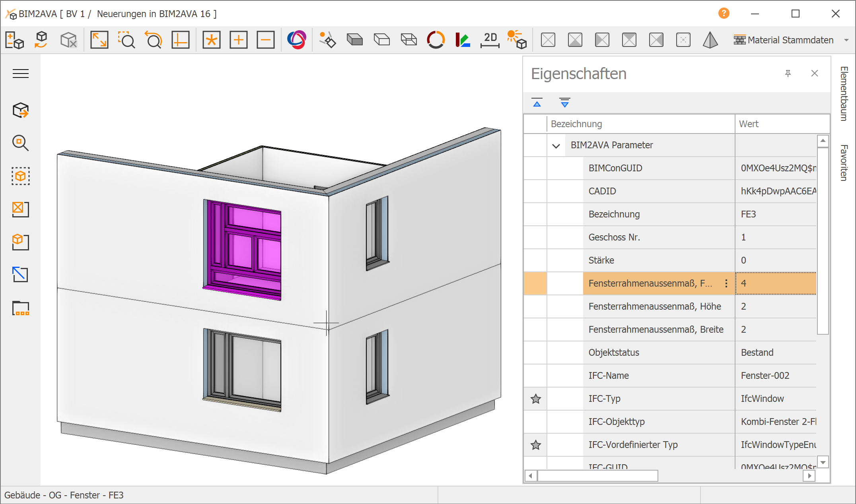The width and height of the screenshot is (856, 504).
Task: Click the Material Stammdaten button
Action: coord(784,40)
